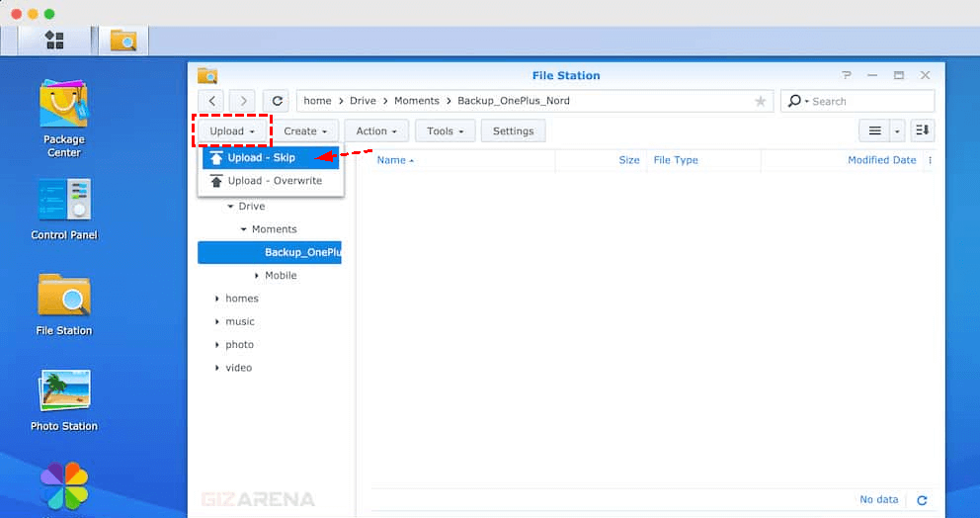This screenshot has width=980, height=518.
Task: Expand the photo shared folder
Action: [x=217, y=345]
